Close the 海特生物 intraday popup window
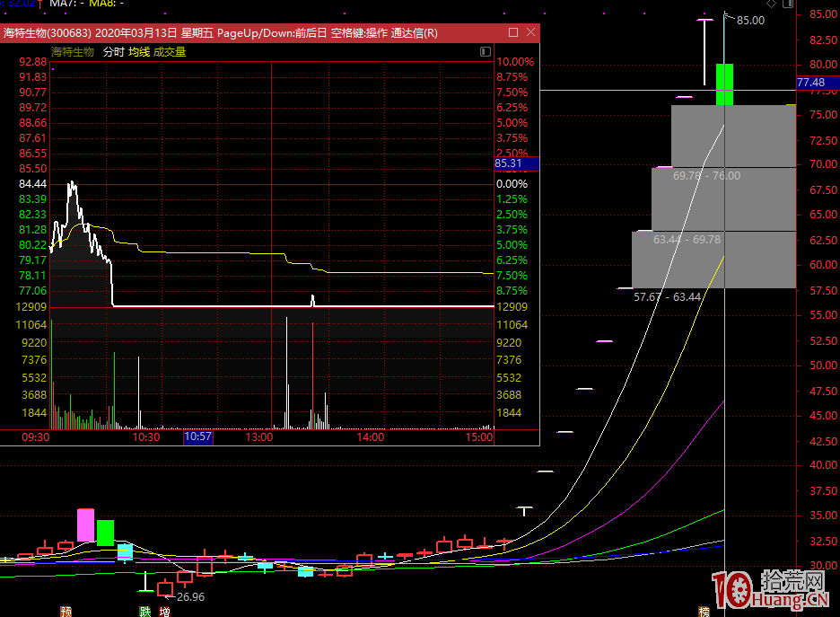 (x=530, y=32)
